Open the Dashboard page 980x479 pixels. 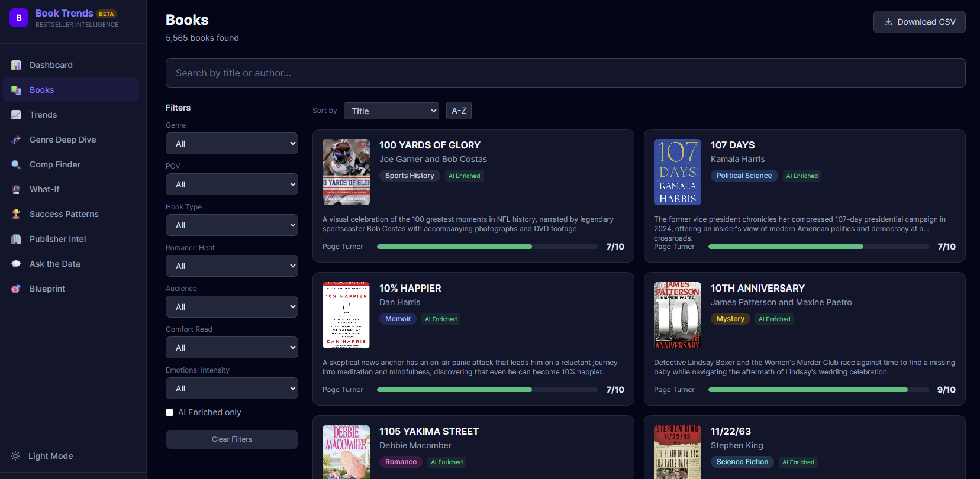tap(70, 65)
